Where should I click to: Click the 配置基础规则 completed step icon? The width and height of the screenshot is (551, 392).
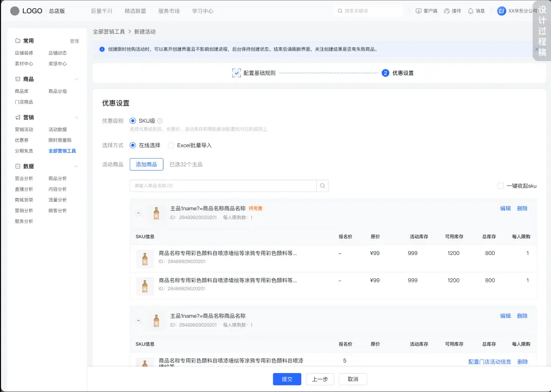(x=237, y=73)
